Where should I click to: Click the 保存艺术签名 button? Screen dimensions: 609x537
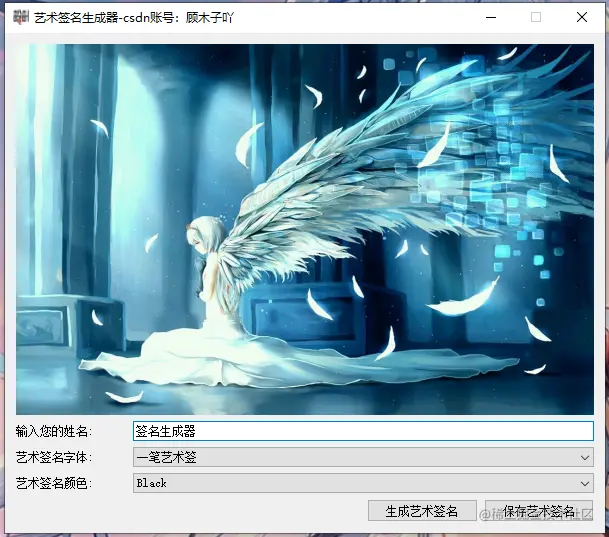click(539, 511)
